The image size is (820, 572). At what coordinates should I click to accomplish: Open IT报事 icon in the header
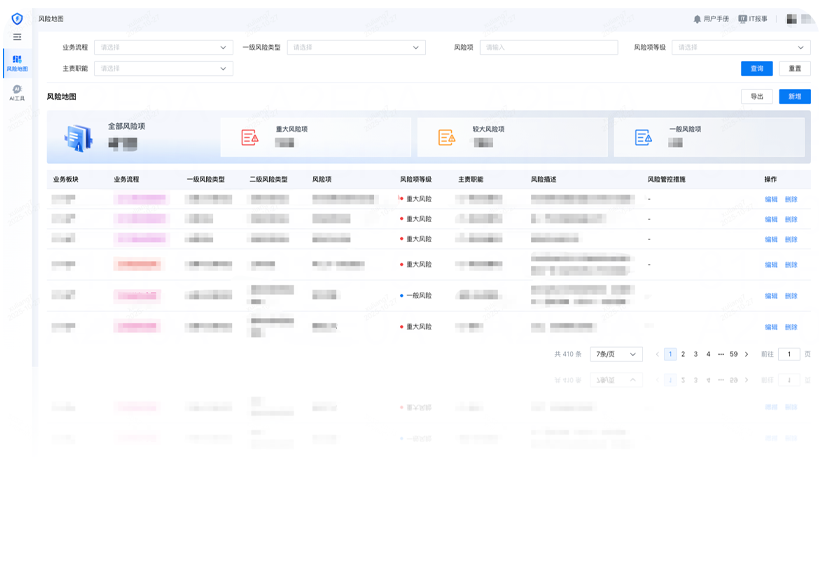tap(743, 19)
